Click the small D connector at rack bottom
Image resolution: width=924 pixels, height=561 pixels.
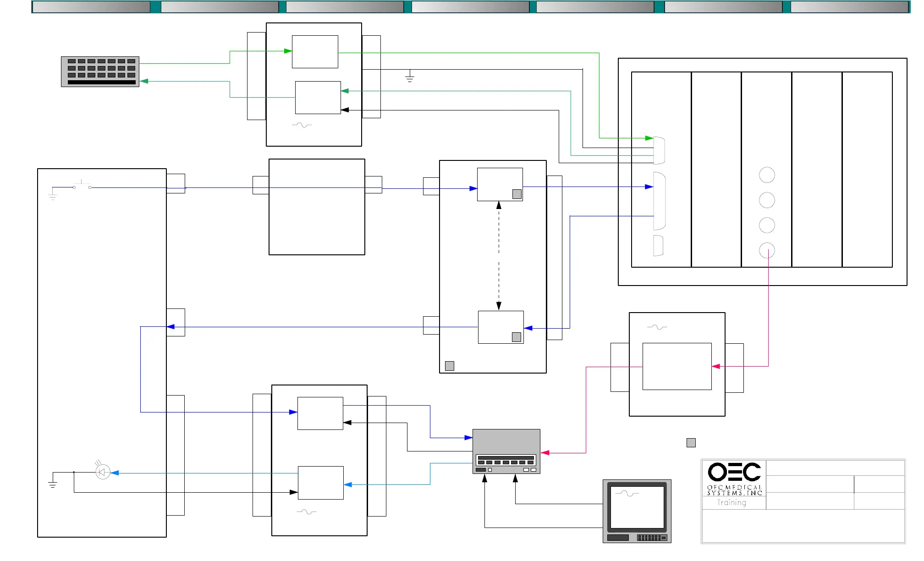[658, 245]
